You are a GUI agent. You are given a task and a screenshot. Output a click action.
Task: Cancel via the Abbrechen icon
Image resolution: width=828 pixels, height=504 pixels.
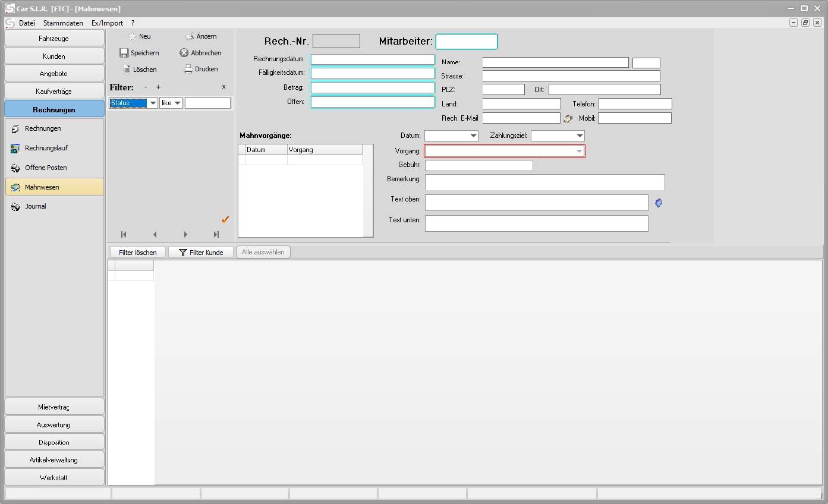184,53
